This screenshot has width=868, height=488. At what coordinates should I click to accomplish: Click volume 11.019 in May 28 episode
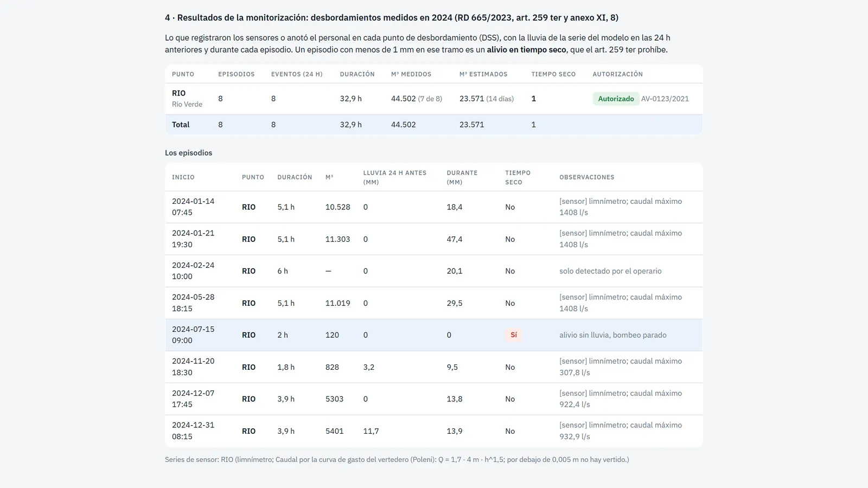(x=338, y=303)
